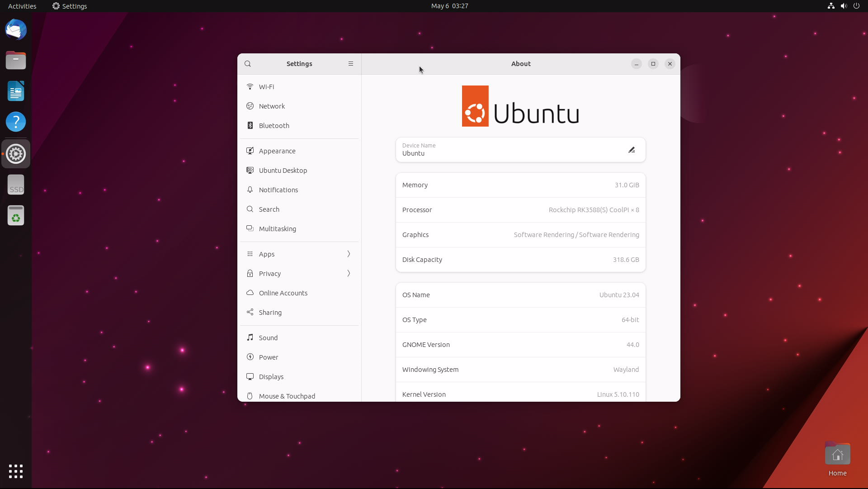Select the Sharing icon in the sidebar
This screenshot has height=489, width=868.
(x=250, y=312)
